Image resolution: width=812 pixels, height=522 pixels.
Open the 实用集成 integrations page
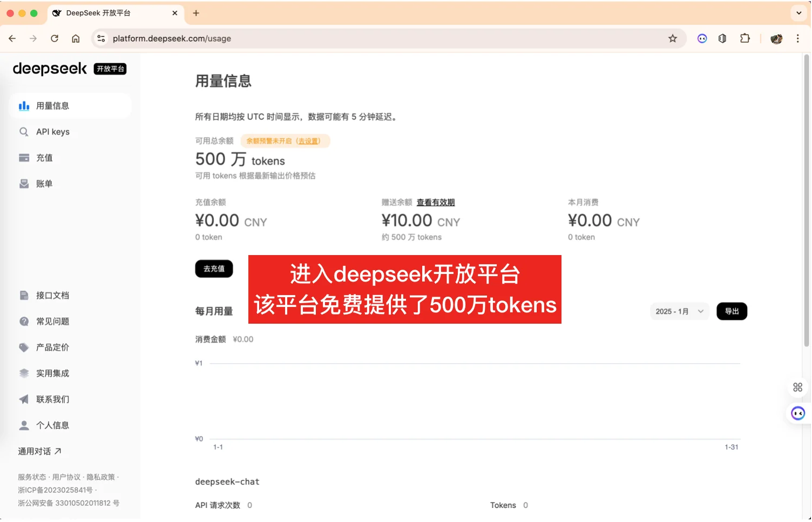(52, 373)
